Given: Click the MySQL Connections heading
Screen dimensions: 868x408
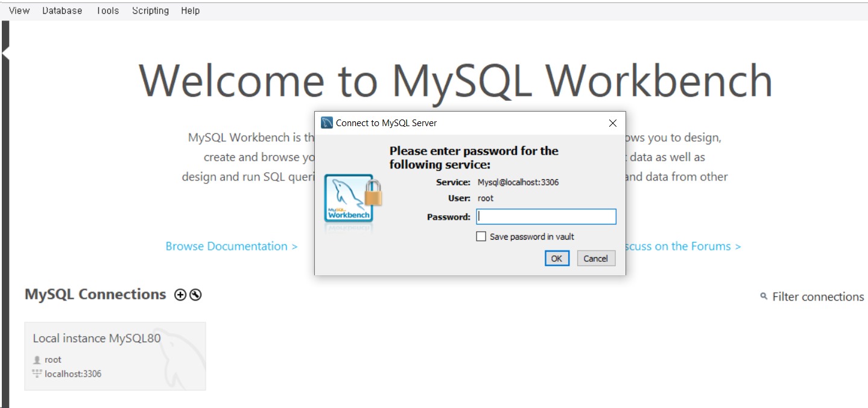Looking at the screenshot, I should [95, 295].
